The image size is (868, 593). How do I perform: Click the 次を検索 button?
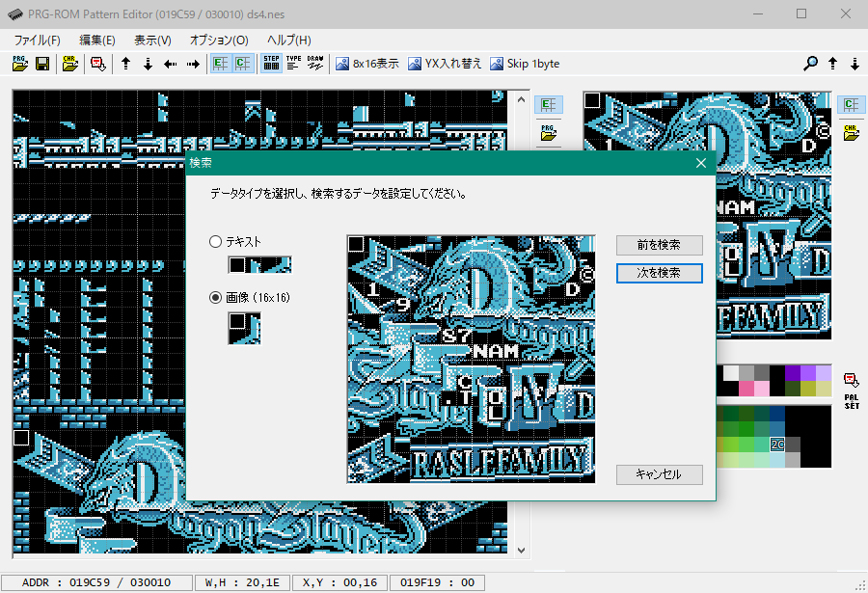(660, 273)
